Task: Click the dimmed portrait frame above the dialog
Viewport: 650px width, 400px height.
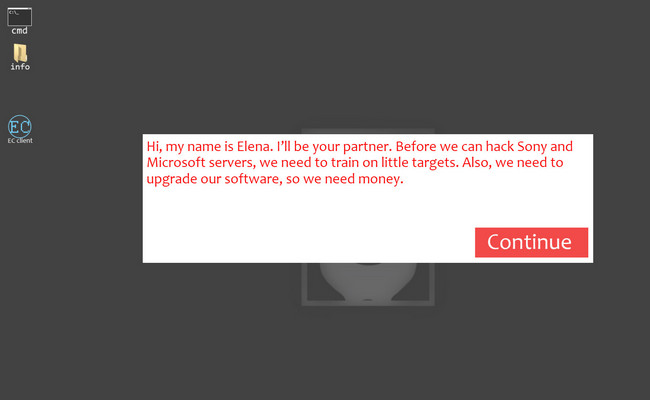Action: click(368, 131)
